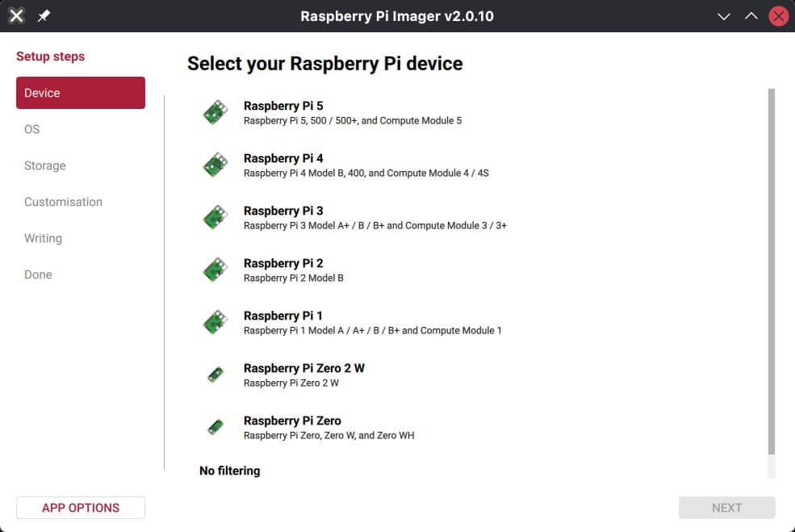Click description "Raspberry Pi Zero, Zero W, and Zero WH"
The image size is (795, 532).
pyautogui.click(x=329, y=436)
